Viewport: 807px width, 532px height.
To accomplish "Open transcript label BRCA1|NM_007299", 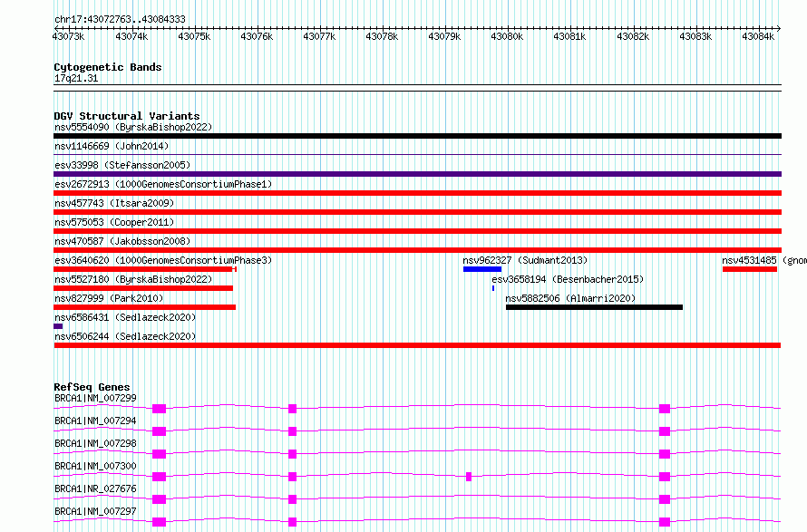I will (x=96, y=398).
